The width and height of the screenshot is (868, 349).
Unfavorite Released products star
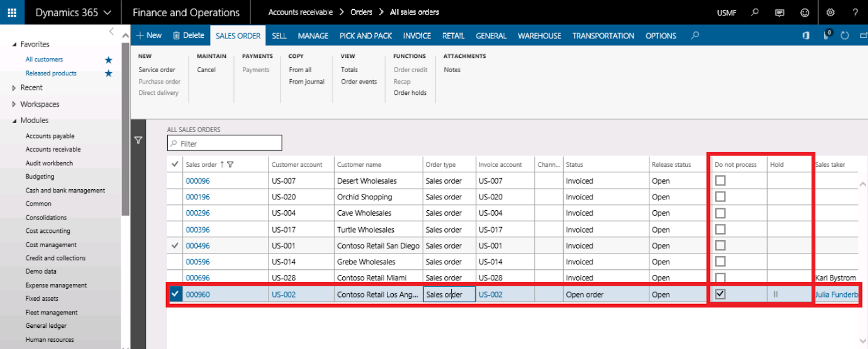108,73
